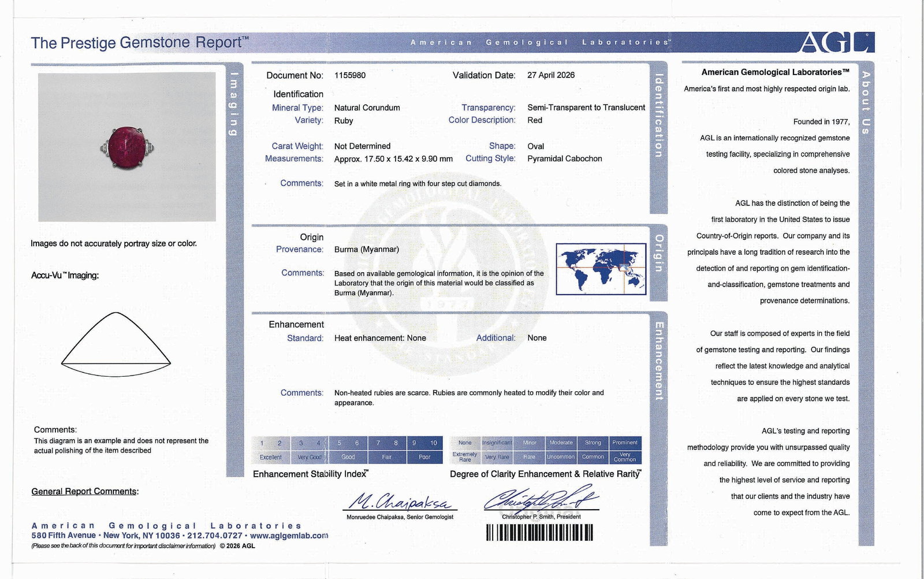Select the value "Natural Corundum"
Screen dimensions: 924x579
367,107
